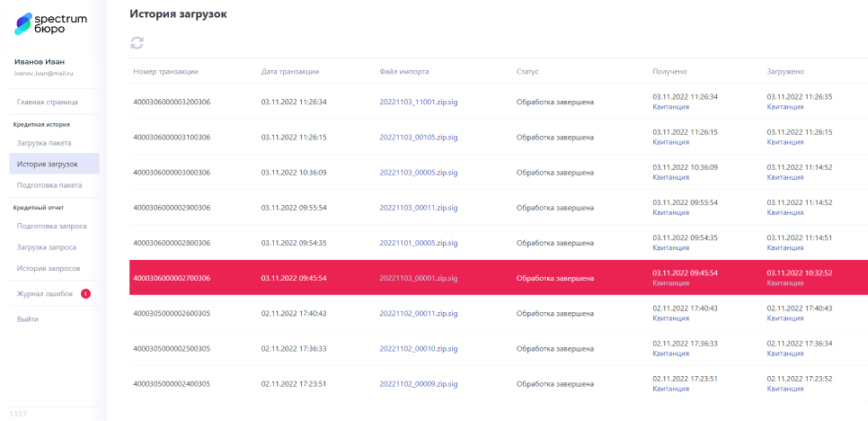The image size is (868, 421).
Task: Open Загрузка запроса
Action: point(47,247)
